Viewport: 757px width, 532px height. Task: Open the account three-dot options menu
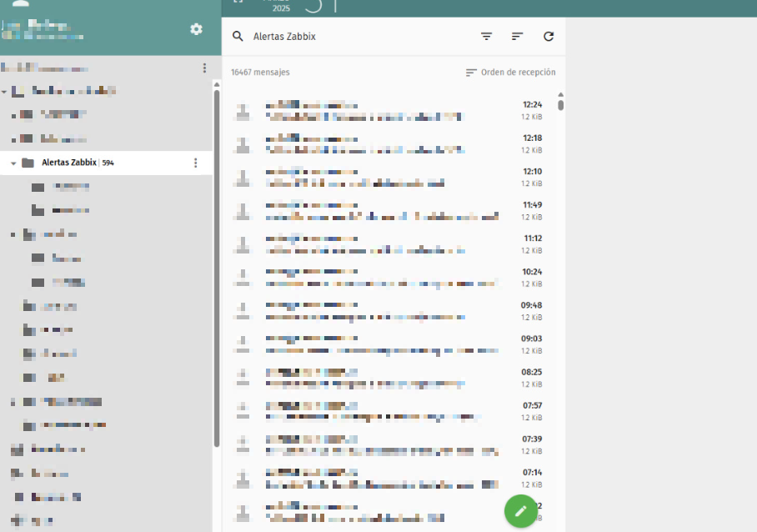(204, 68)
